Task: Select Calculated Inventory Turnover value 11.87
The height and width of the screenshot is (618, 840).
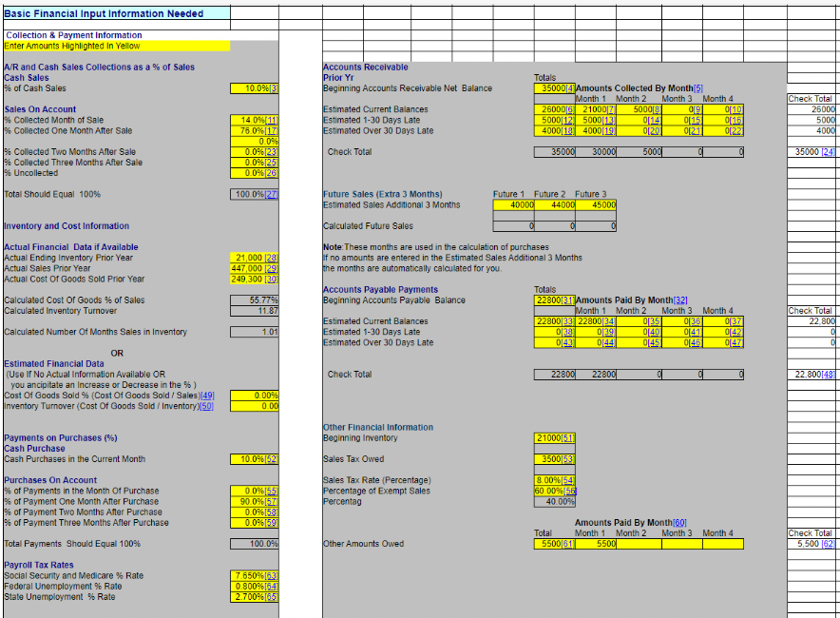Action: tap(255, 311)
